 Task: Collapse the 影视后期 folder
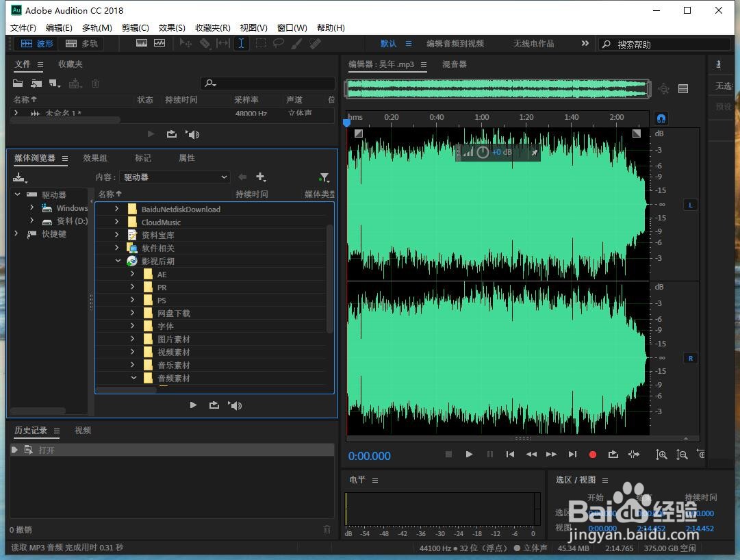[118, 261]
